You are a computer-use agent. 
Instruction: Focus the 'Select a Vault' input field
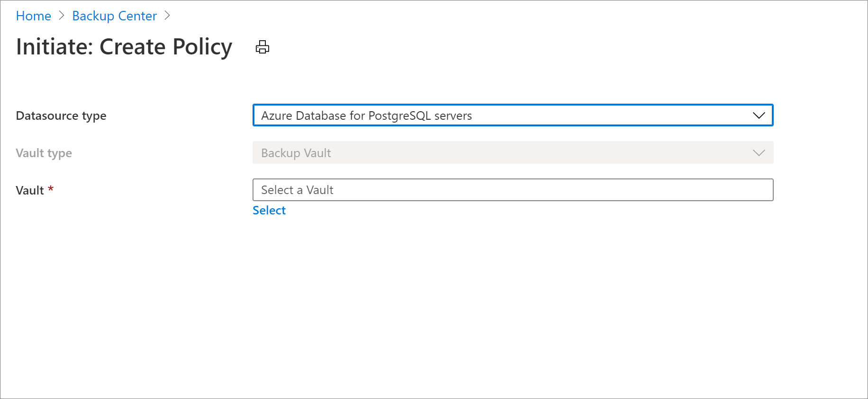pos(513,190)
